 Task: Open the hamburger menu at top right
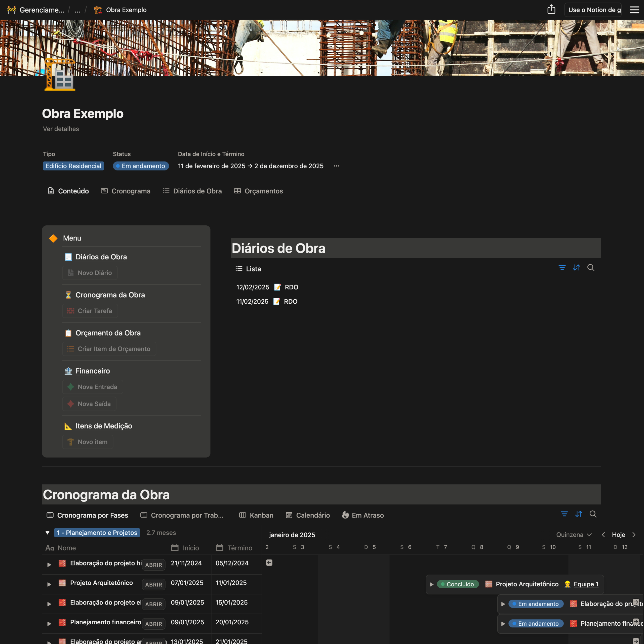[634, 9]
